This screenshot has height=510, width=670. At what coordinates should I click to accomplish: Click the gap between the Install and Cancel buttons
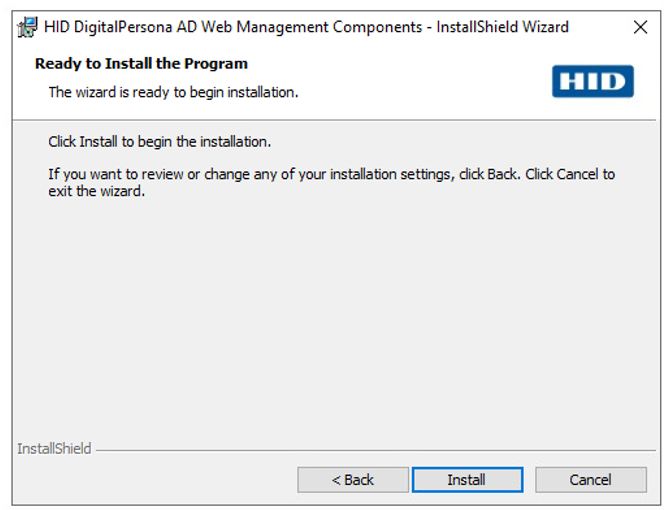click(x=529, y=480)
